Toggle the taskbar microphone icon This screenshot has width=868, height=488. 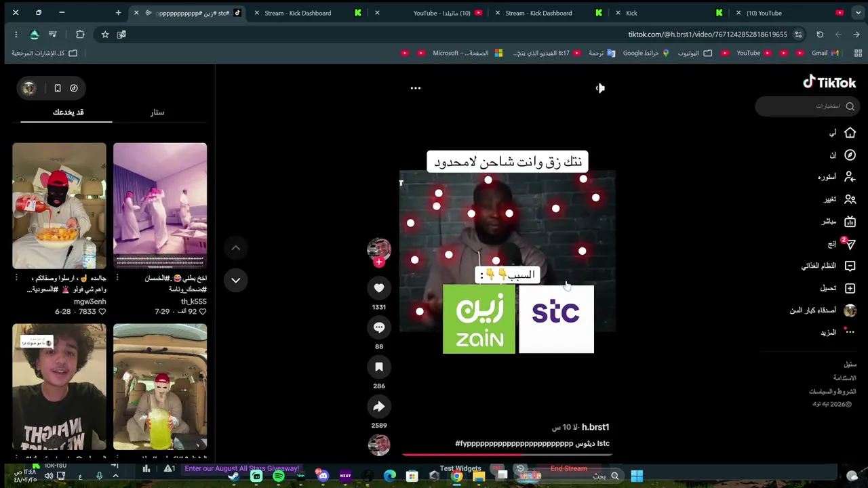point(99,476)
